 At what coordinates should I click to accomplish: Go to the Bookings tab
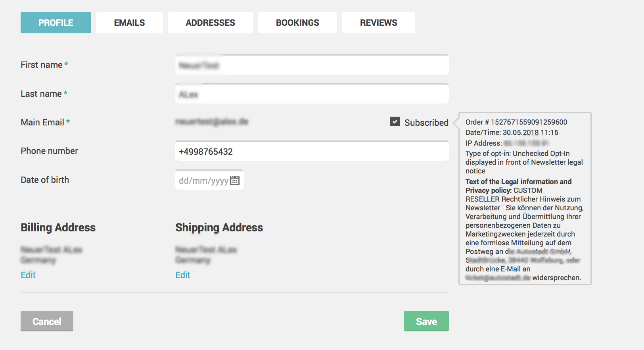pos(297,23)
